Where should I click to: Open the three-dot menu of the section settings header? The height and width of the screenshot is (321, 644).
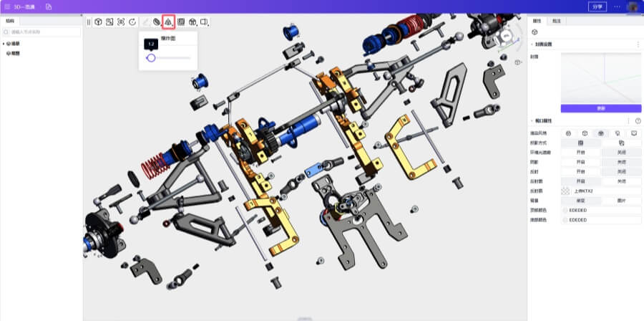point(638,44)
